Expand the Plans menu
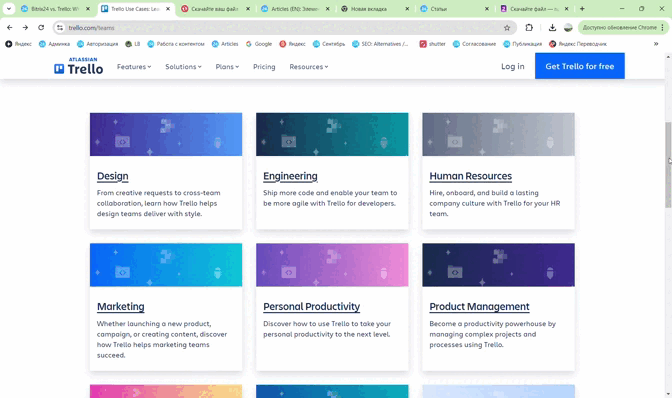This screenshot has height=398, width=672. tap(227, 67)
